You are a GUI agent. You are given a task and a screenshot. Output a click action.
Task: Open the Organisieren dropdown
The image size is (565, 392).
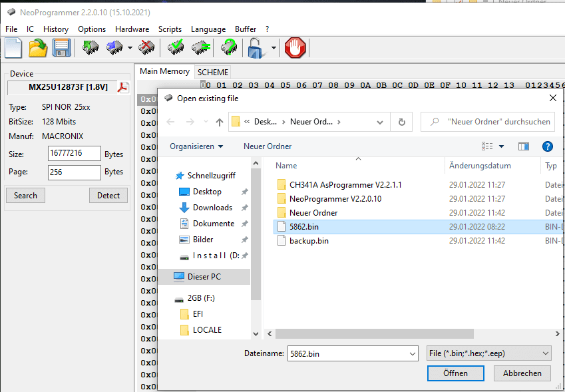tap(196, 146)
